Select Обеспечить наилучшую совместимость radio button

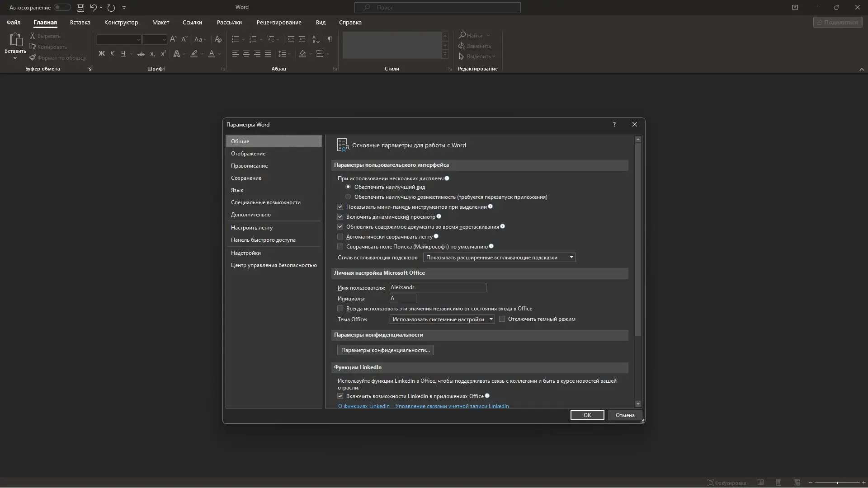(x=348, y=197)
